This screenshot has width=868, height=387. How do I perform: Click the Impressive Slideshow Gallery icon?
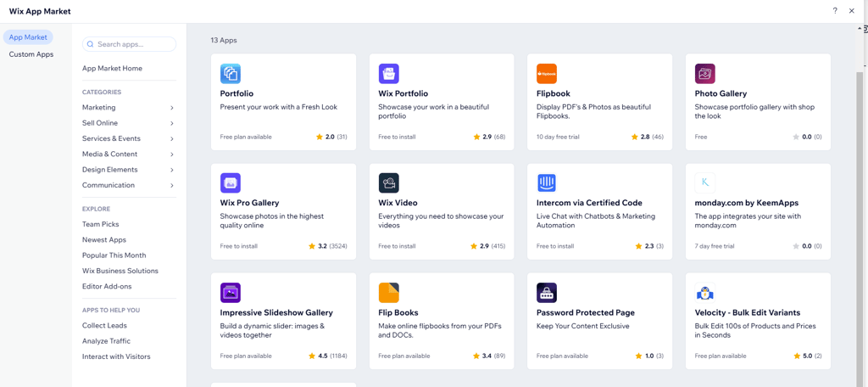[231, 293]
